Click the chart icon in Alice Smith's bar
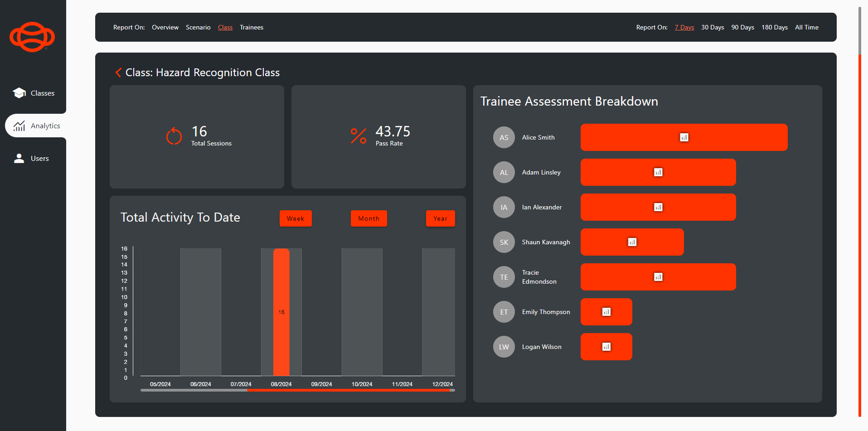 [x=684, y=137]
